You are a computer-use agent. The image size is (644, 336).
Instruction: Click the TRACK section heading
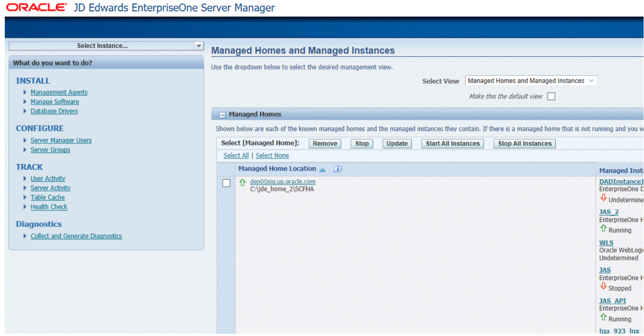(29, 167)
